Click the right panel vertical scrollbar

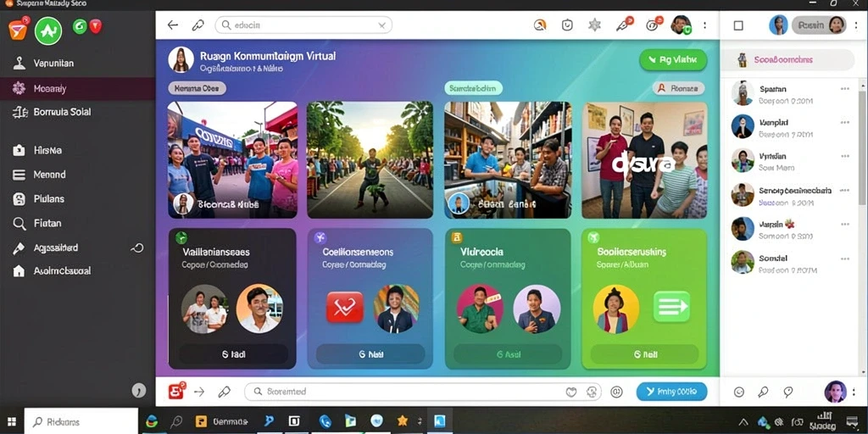pos(862,142)
